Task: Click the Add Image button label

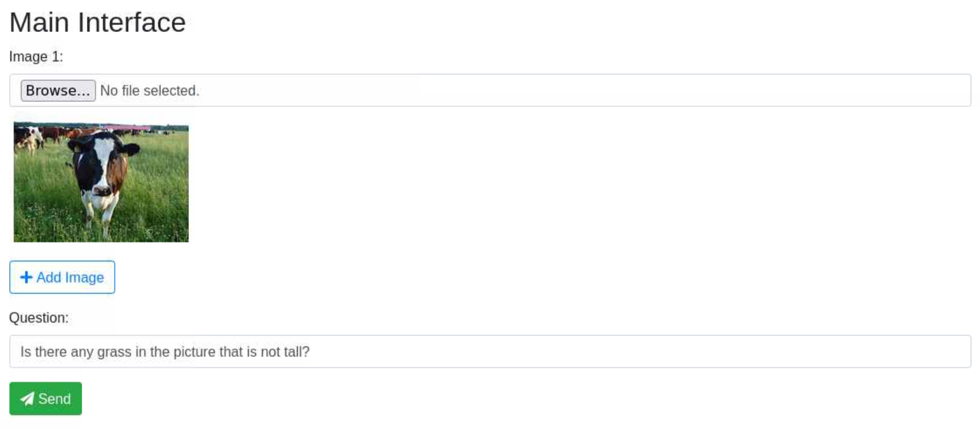Action: tap(70, 278)
